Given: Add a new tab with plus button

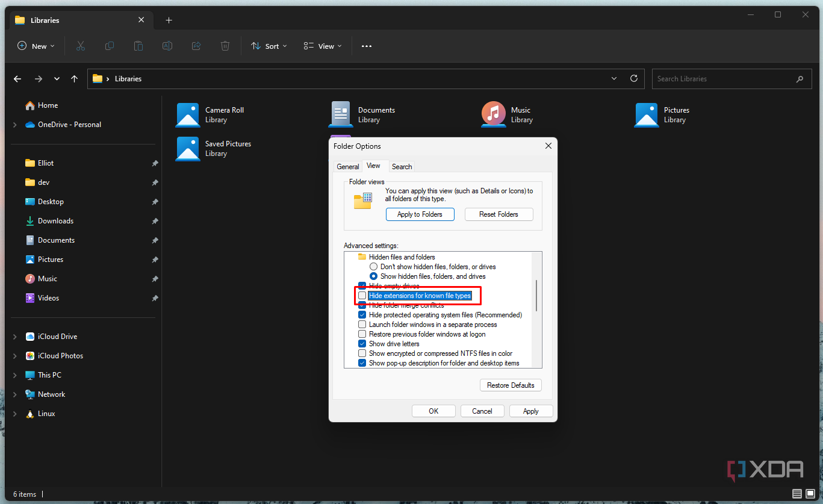Looking at the screenshot, I should (x=169, y=20).
